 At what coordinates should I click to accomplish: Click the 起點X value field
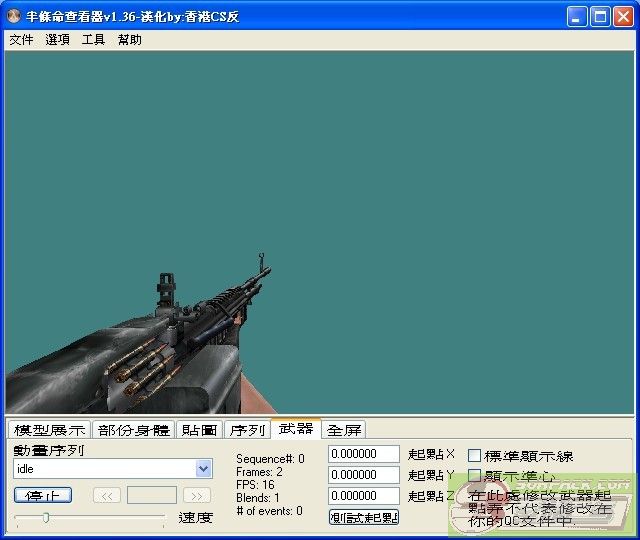pos(364,454)
